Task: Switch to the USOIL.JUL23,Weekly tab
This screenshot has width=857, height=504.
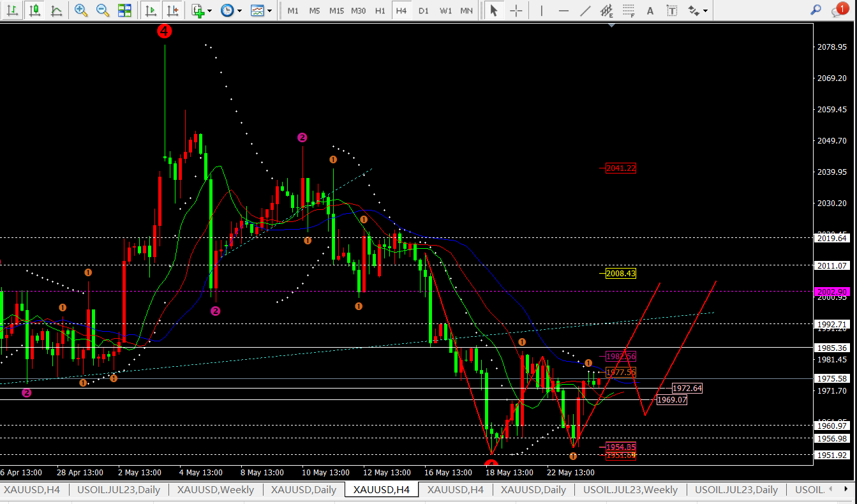Action: [x=630, y=490]
